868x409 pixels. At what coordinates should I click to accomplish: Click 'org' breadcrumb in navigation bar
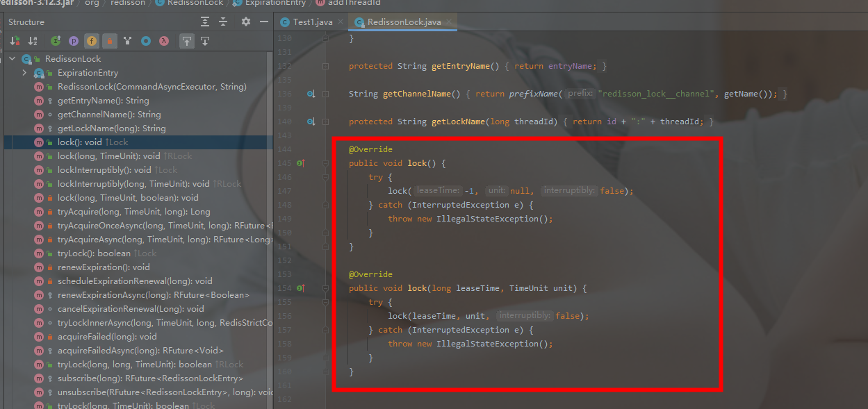[x=91, y=3]
